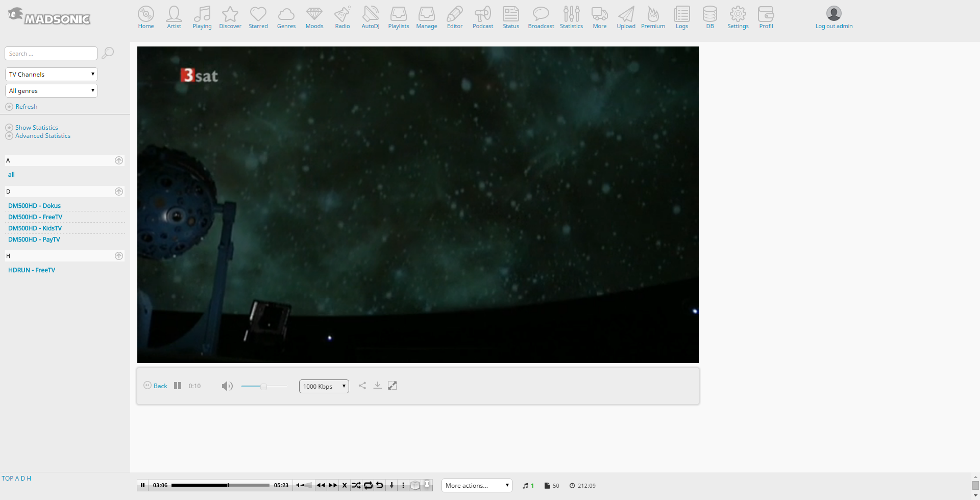Click the share icon below the video
The width and height of the screenshot is (980, 500).
click(362, 386)
